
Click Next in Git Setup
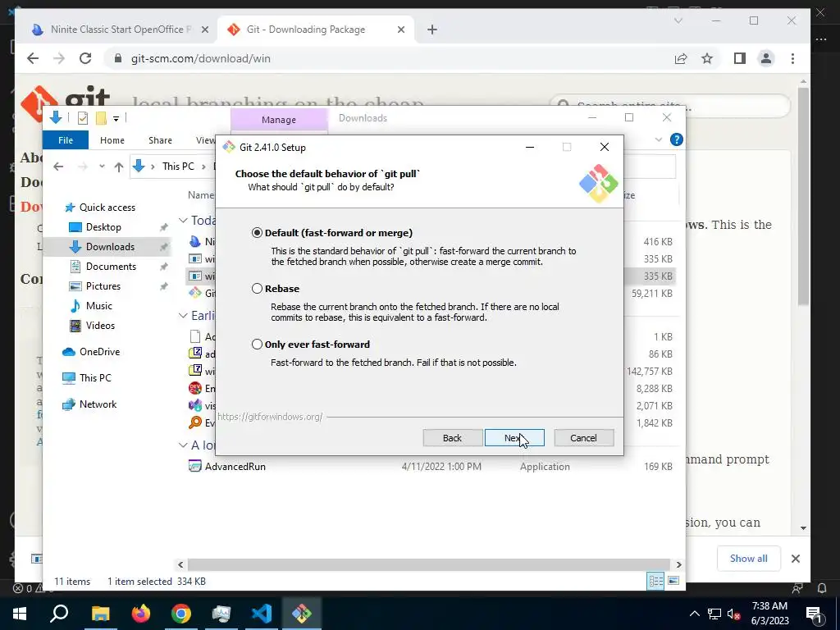click(514, 438)
